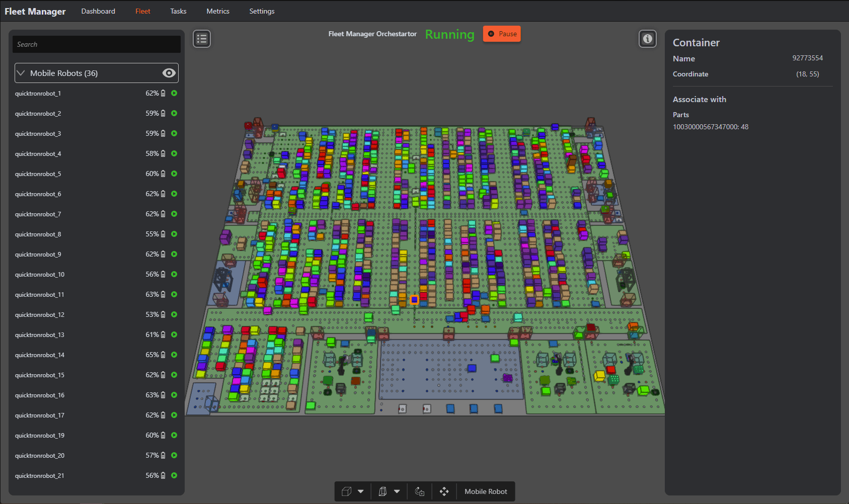The image size is (849, 504).
Task: Collapse the Mobile Robots (36) list
Action: (x=21, y=73)
